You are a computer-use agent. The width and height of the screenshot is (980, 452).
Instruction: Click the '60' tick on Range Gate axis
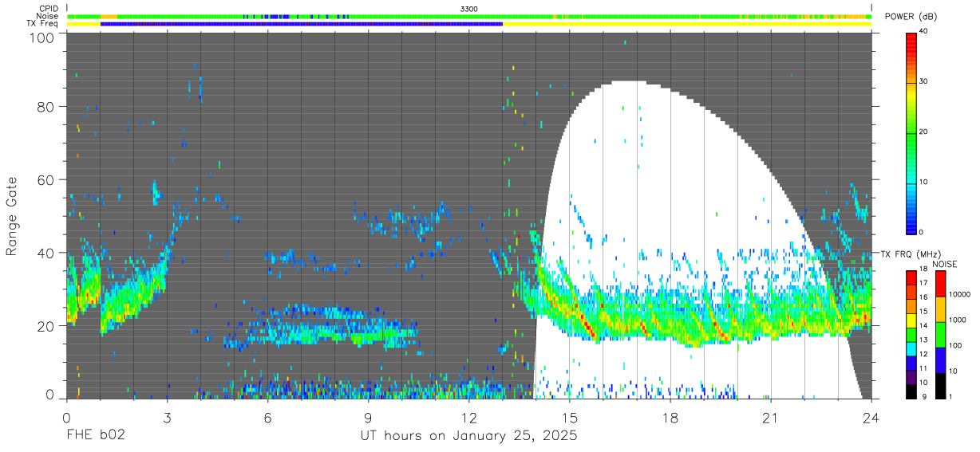46,180
